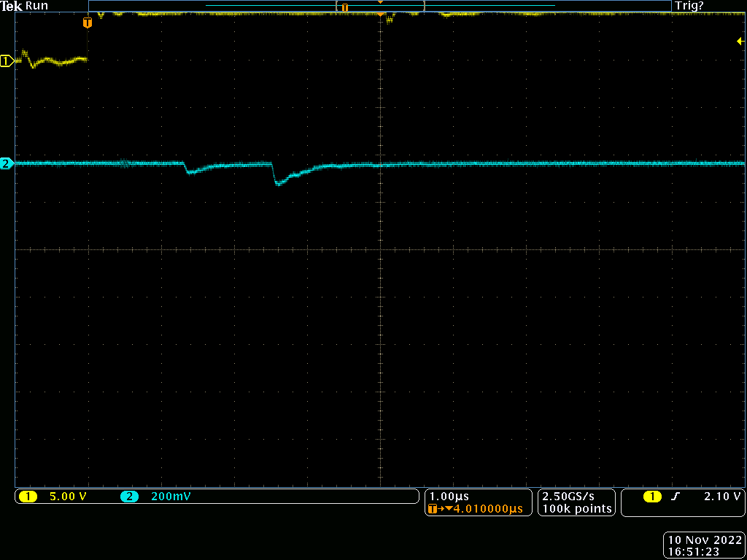Toggle the cyan channel 2 badge

coord(129,497)
